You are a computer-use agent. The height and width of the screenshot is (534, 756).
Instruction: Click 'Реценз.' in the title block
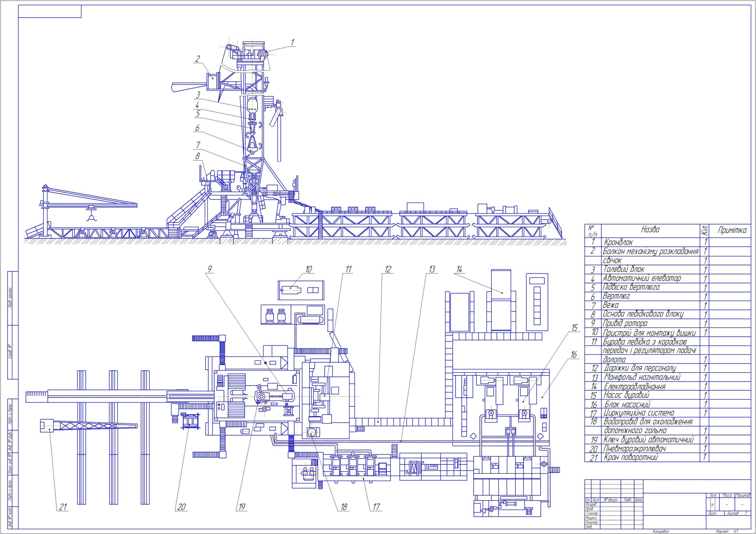click(x=591, y=518)
